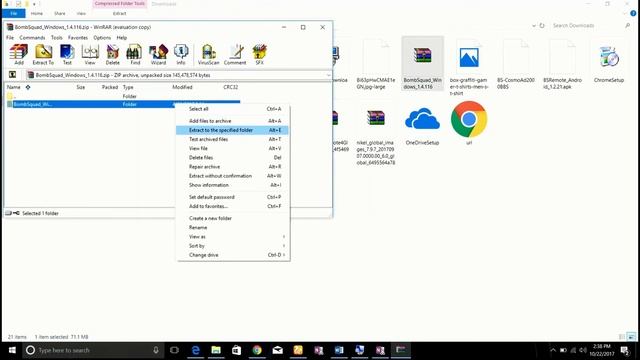Open the WinRAR address bar dropdown
The height and width of the screenshot is (360, 640).
click(x=328, y=75)
